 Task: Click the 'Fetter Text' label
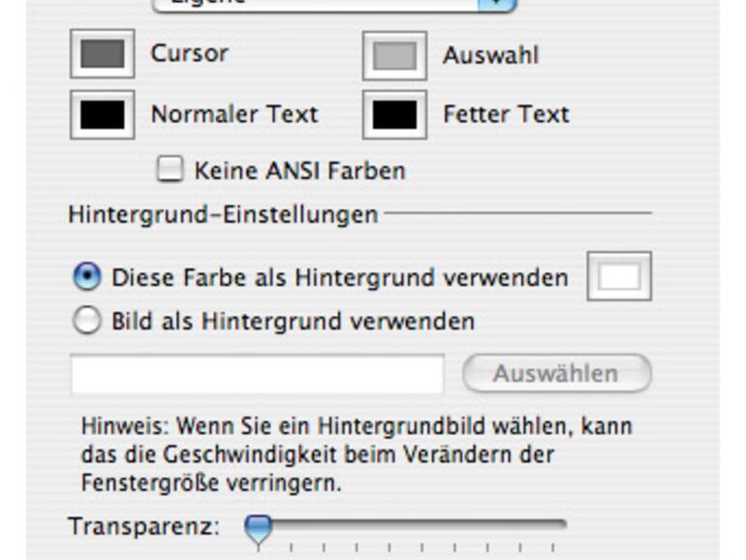click(506, 114)
